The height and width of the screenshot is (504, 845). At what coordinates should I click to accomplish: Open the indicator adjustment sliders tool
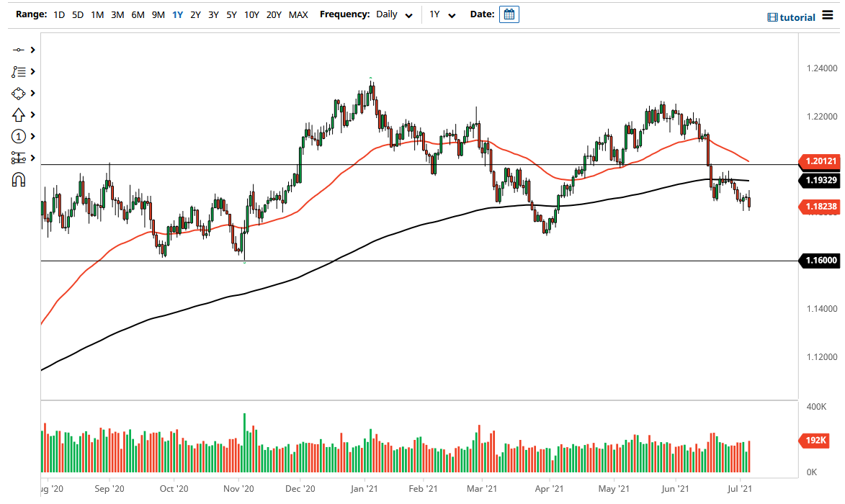pyautogui.click(x=19, y=158)
